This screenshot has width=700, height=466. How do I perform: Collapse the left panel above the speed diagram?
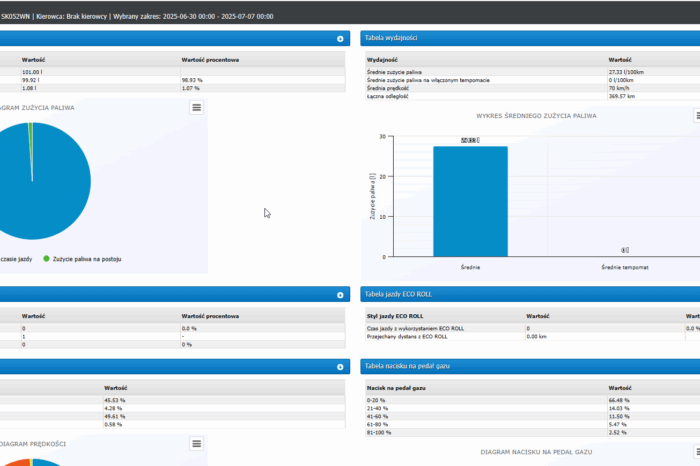(x=342, y=367)
